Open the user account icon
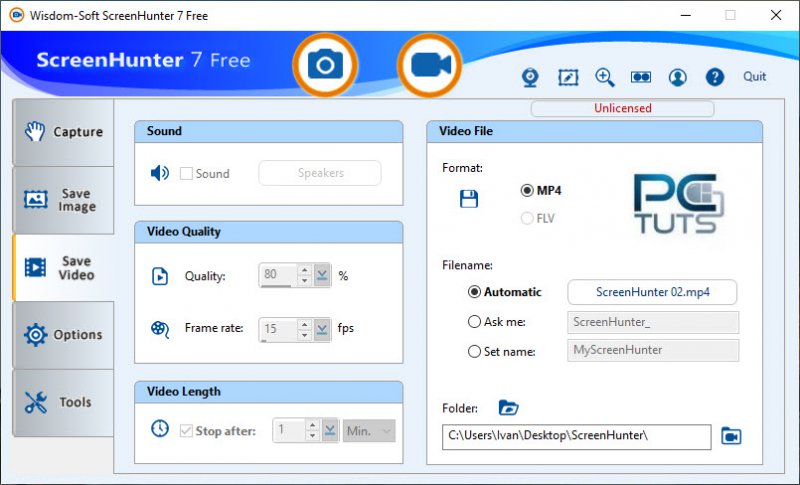 pyautogui.click(x=678, y=78)
